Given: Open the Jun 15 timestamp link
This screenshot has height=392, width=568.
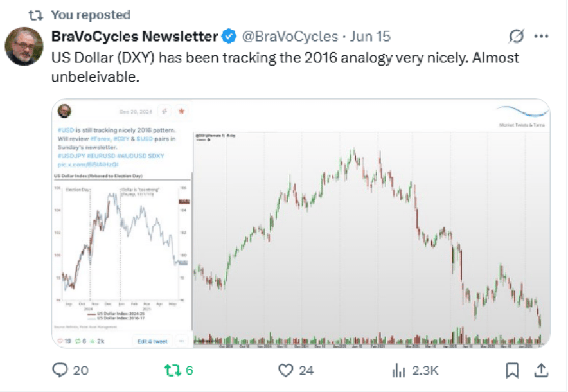Looking at the screenshot, I should coord(370,36).
